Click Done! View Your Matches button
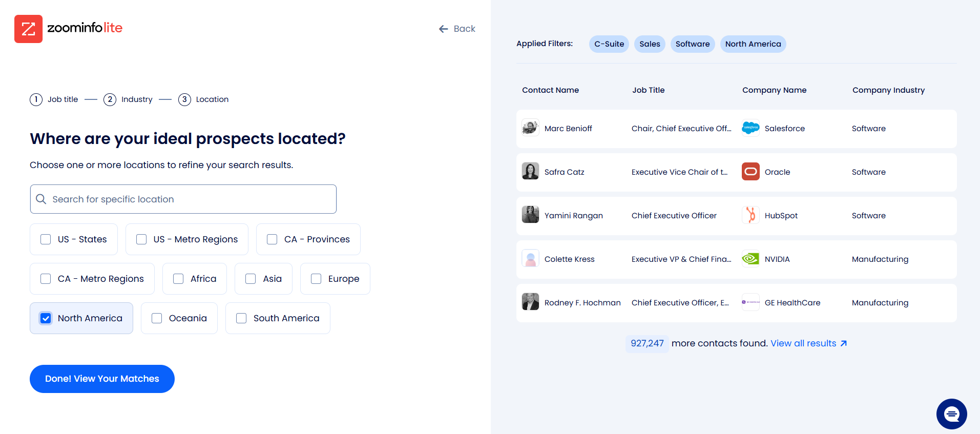 tap(102, 379)
